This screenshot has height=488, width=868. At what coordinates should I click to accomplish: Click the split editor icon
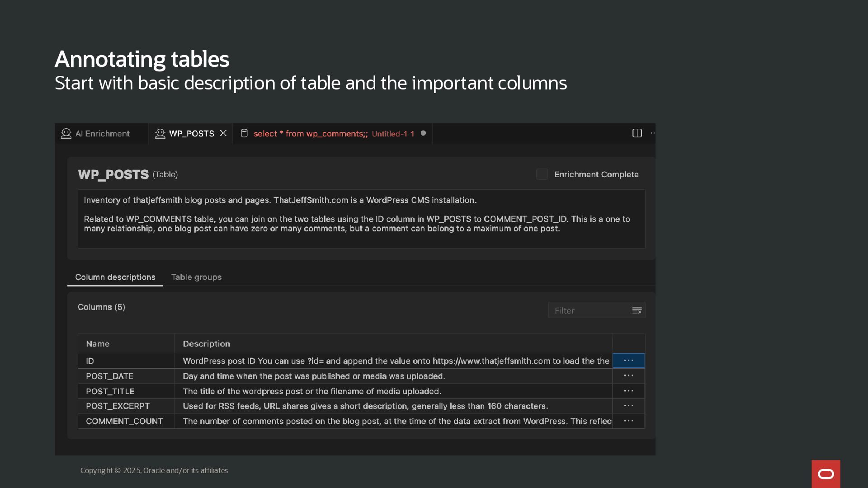[637, 133]
